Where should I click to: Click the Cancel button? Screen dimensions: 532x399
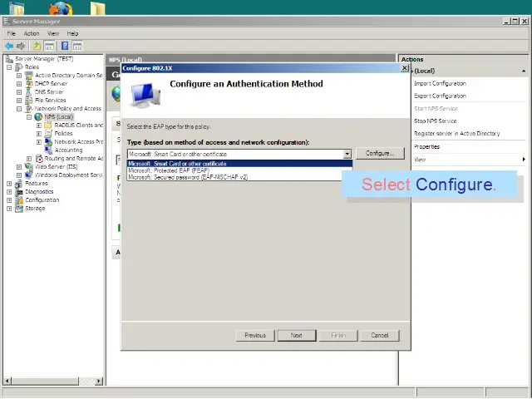[380, 335]
